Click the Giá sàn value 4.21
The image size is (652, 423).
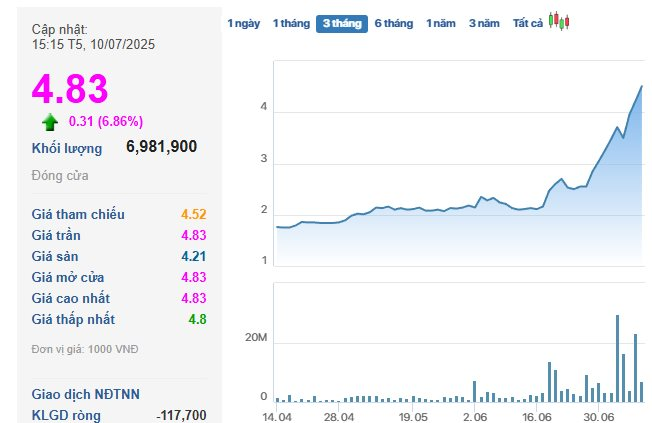click(x=193, y=256)
